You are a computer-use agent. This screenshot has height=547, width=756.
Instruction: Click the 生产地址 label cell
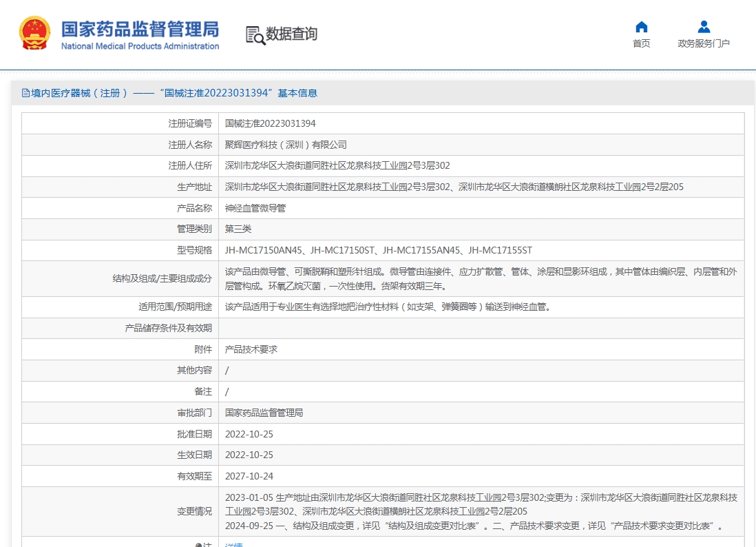(x=120, y=187)
